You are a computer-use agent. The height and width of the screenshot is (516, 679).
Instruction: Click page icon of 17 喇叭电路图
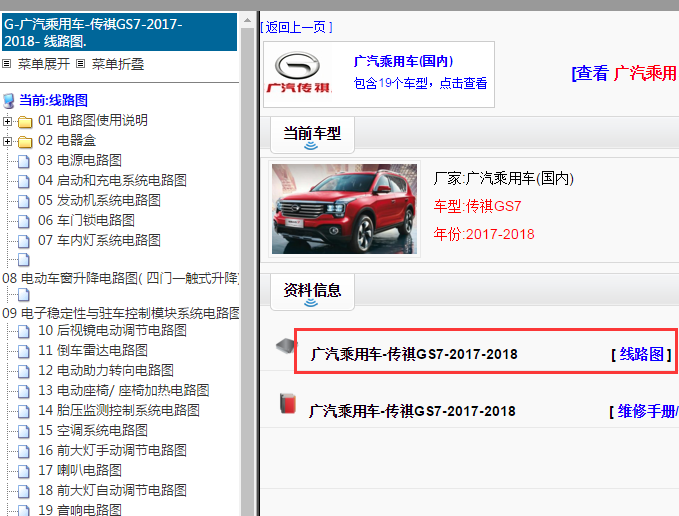pyautogui.click(x=24, y=471)
